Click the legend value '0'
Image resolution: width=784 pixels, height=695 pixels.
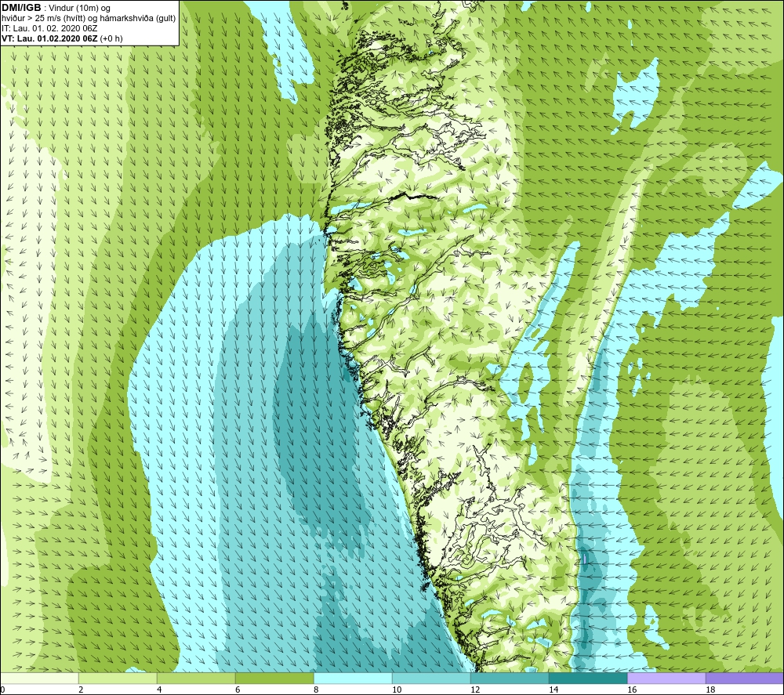point(2,690)
